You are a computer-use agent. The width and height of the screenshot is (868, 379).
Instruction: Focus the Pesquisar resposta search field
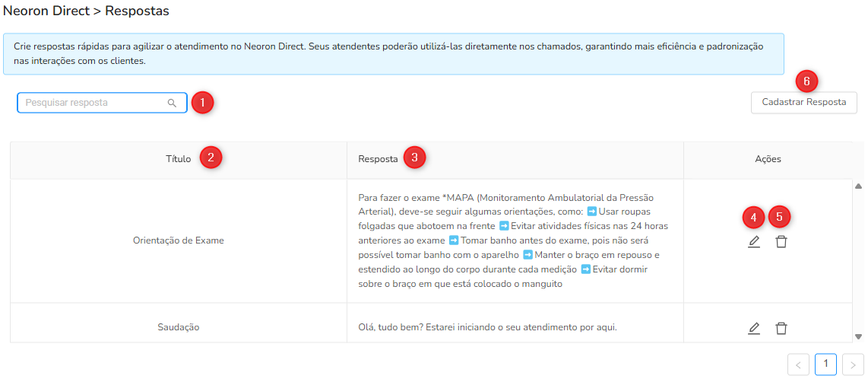click(x=103, y=103)
